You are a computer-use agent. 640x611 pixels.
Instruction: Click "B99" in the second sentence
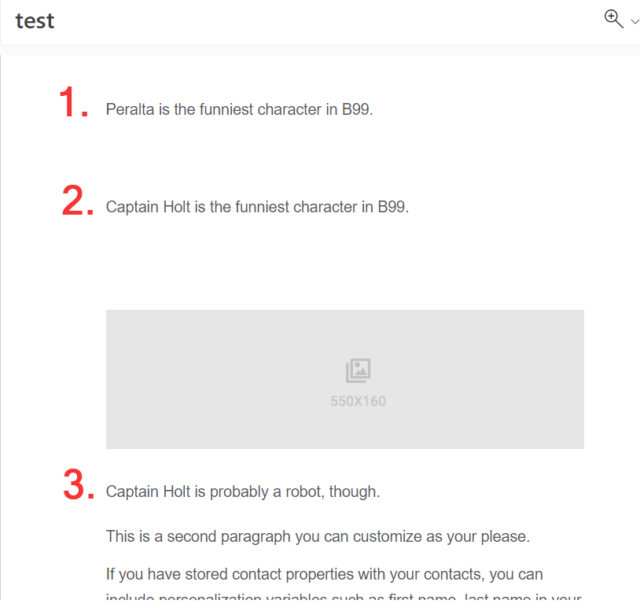pyautogui.click(x=392, y=208)
